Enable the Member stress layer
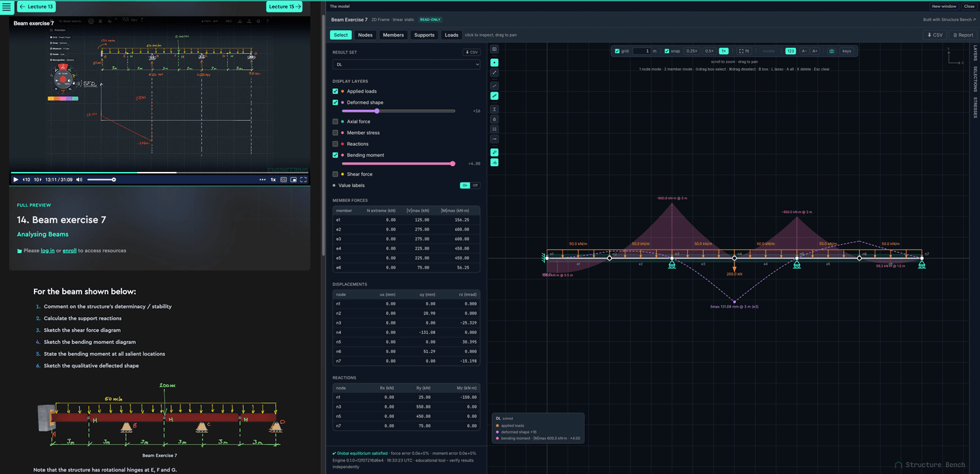Image resolution: width=980 pixels, height=474 pixels. [335, 133]
